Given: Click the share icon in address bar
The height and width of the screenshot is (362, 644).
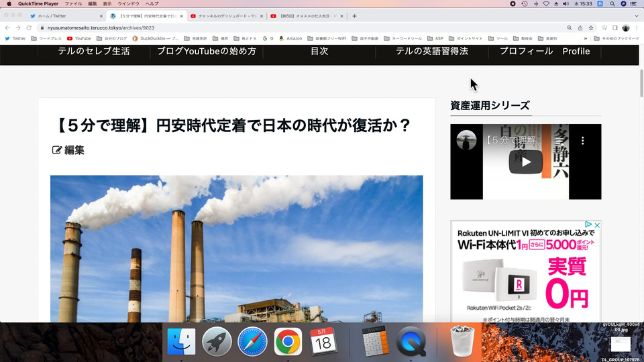Looking at the screenshot, I should pyautogui.click(x=580, y=28).
